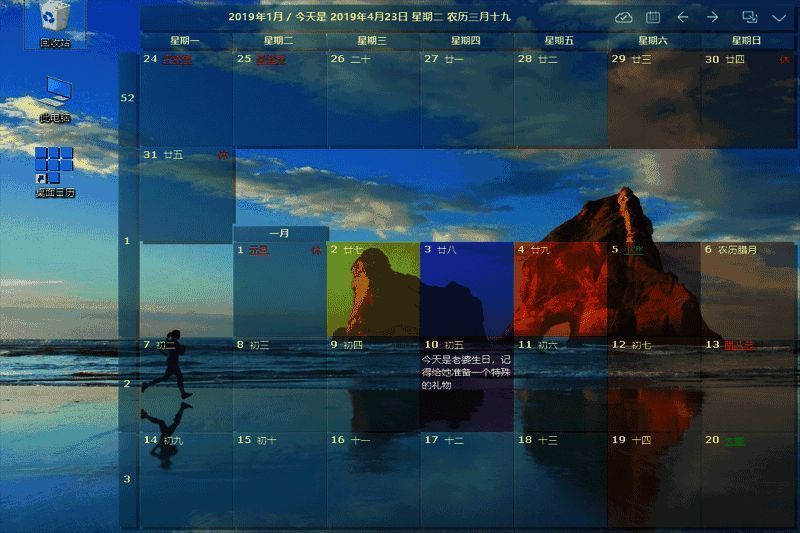The width and height of the screenshot is (800, 533).
Task: Select the 26 二十 date cell
Action: (x=373, y=99)
